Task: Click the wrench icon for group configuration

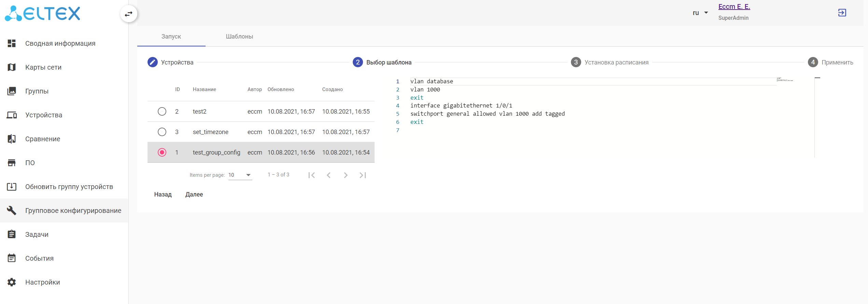Action: 12,211
